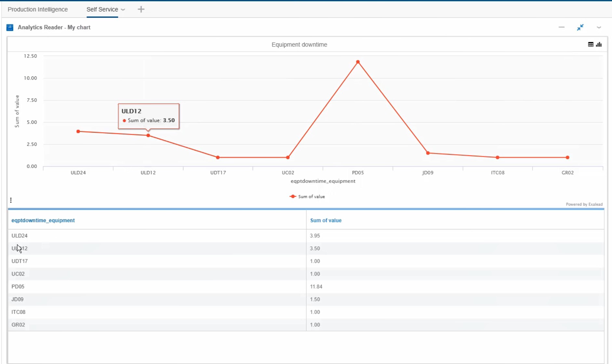The width and height of the screenshot is (612, 364).
Task: Switch to the Production Intelligence tab
Action: click(38, 9)
